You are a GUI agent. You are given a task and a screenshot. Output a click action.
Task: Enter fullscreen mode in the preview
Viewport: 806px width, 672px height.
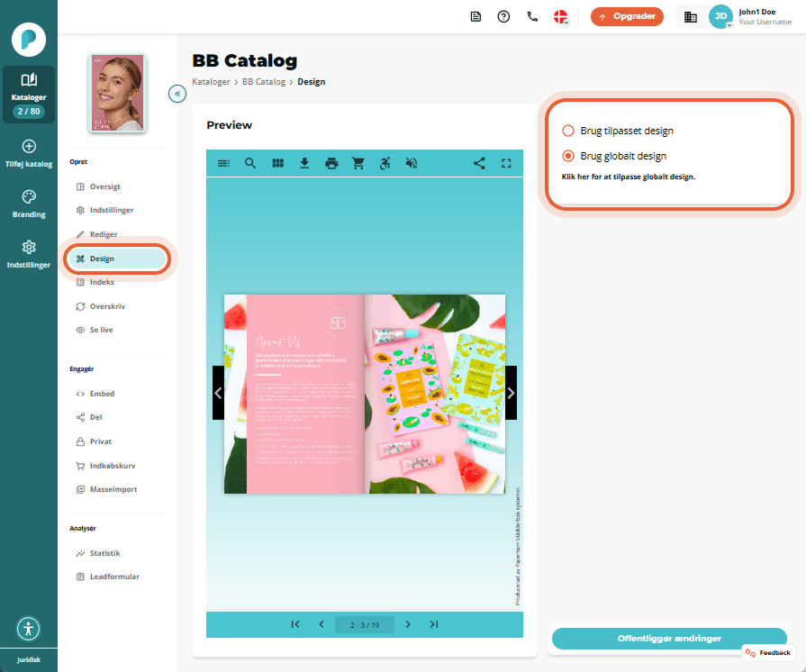(506, 164)
